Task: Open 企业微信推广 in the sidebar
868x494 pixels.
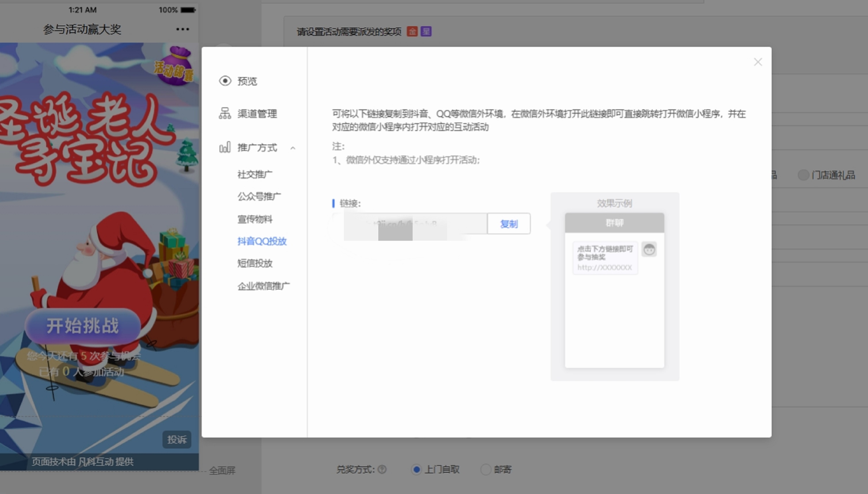Action: pyautogui.click(x=264, y=286)
